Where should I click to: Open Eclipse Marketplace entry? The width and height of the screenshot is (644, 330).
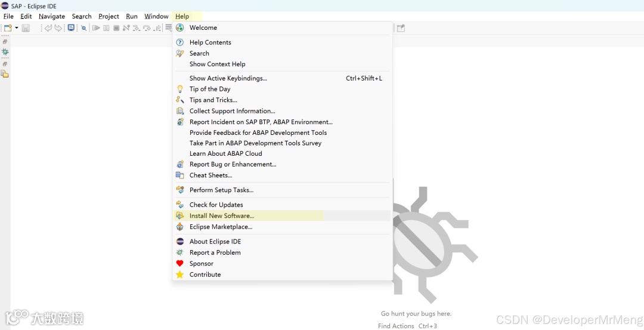tap(283, 227)
